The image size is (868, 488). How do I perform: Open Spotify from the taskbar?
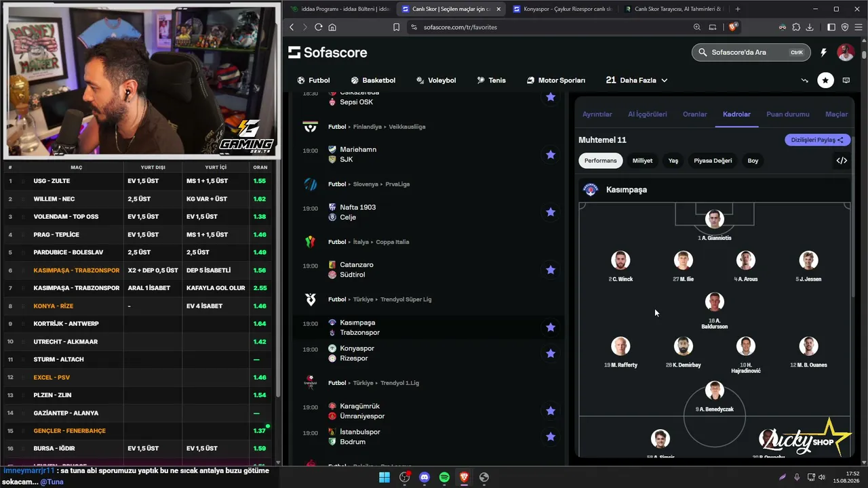(444, 477)
